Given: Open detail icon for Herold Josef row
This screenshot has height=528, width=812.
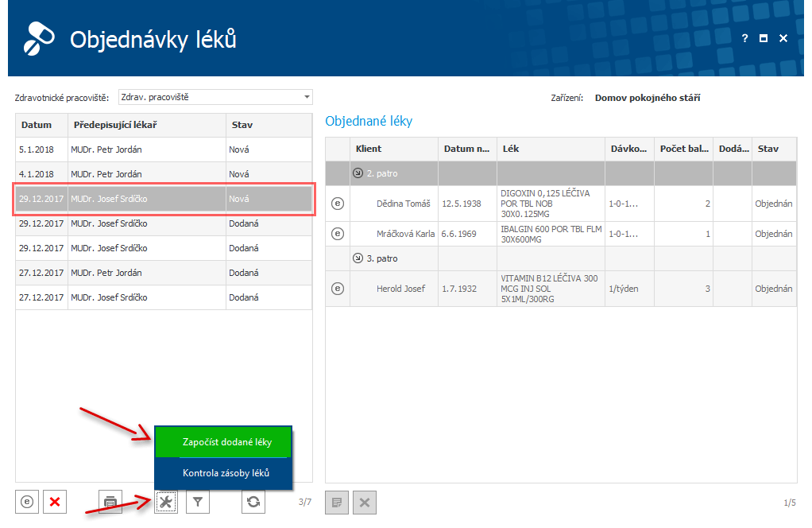Looking at the screenshot, I should [338, 289].
